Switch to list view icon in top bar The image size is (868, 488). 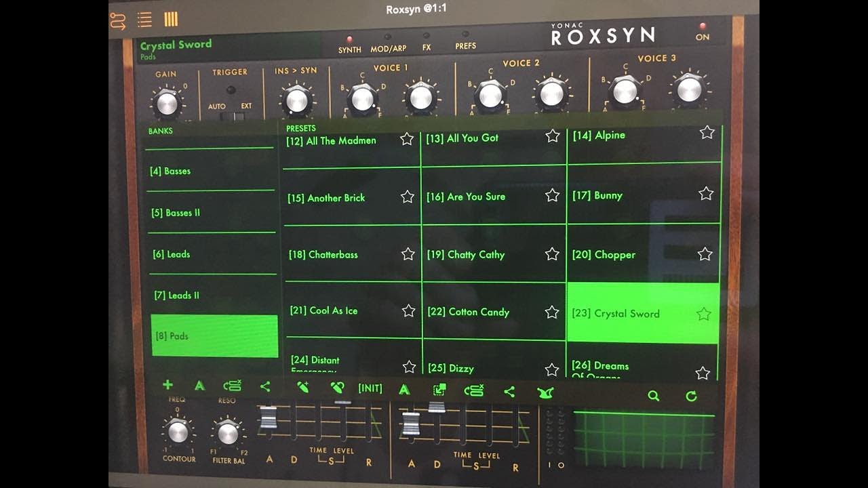click(144, 20)
